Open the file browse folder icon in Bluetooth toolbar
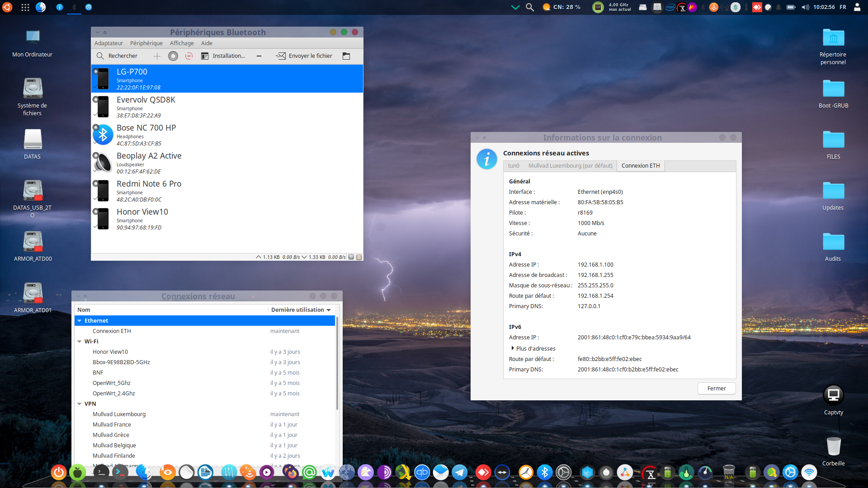The height and width of the screenshot is (488, 868). (x=346, y=56)
